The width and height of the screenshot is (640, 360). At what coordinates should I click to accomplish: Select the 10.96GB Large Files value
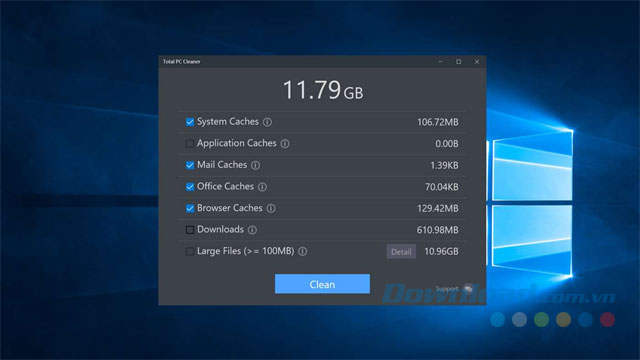tap(441, 252)
